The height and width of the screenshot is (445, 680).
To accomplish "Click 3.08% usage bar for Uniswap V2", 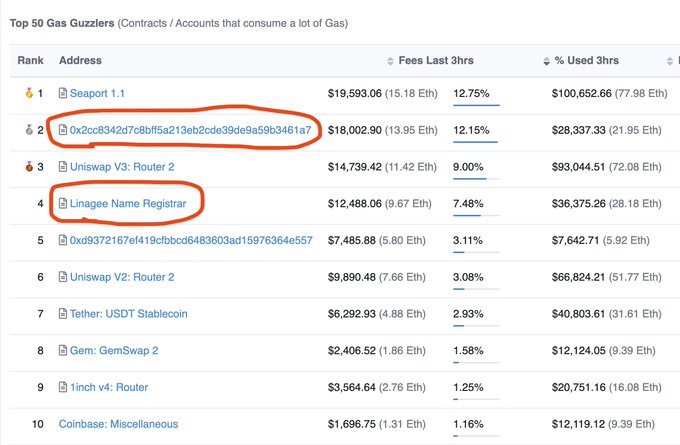I will 476,289.
